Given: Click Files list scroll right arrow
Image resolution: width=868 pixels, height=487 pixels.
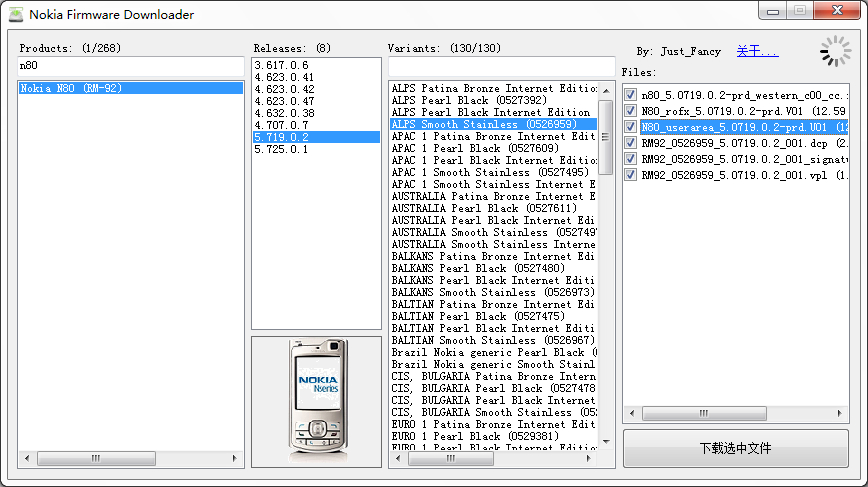Looking at the screenshot, I should tap(840, 413).
